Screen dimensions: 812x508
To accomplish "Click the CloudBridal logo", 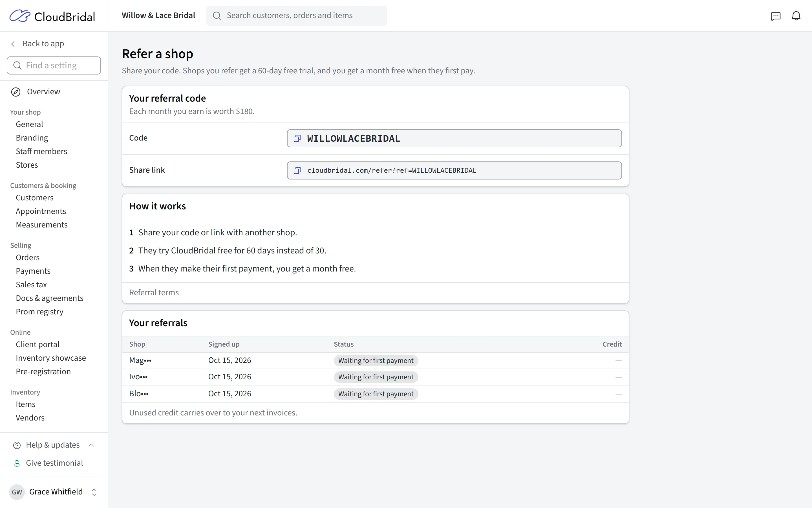I will pyautogui.click(x=52, y=16).
